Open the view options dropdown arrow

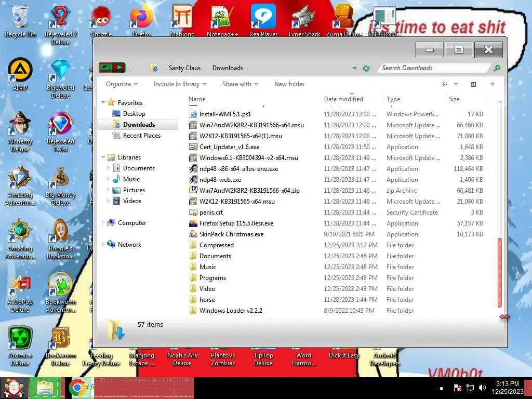click(x=456, y=84)
